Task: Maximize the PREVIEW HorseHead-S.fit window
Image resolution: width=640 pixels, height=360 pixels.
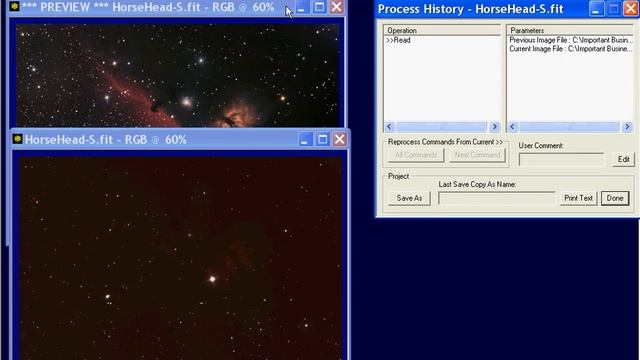Action: click(x=320, y=7)
